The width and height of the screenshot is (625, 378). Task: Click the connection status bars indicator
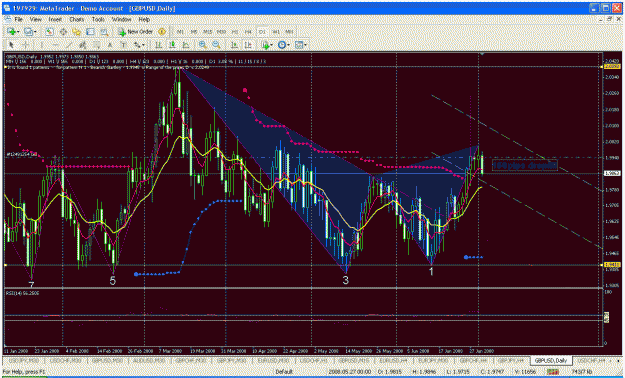(x=553, y=372)
